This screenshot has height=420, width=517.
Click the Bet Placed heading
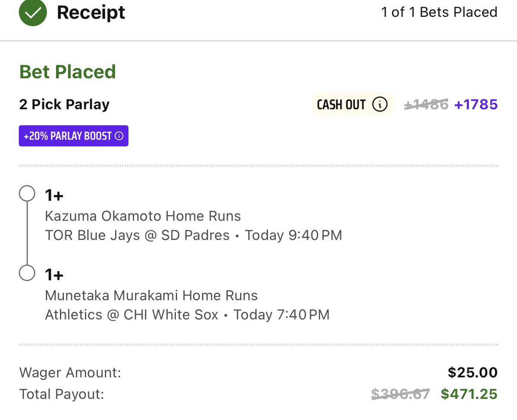68,72
